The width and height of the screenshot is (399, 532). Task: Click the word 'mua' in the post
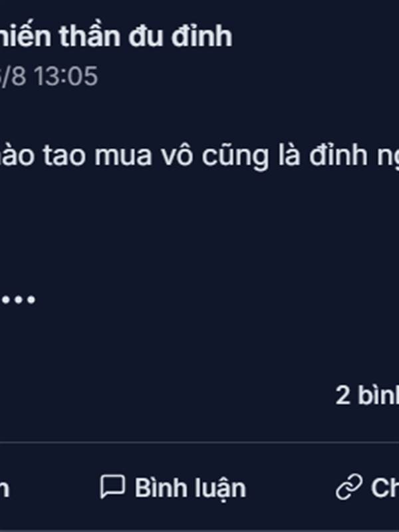pyautogui.click(x=123, y=157)
